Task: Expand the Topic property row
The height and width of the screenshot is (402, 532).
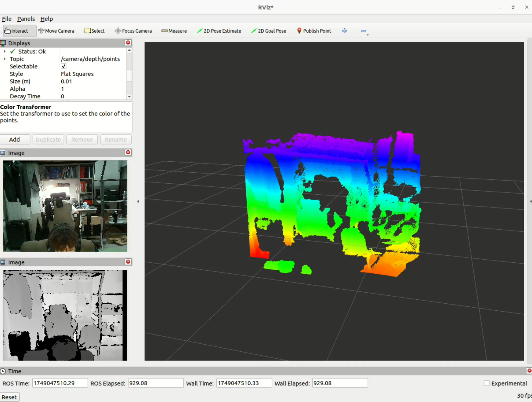Action: (x=5, y=59)
